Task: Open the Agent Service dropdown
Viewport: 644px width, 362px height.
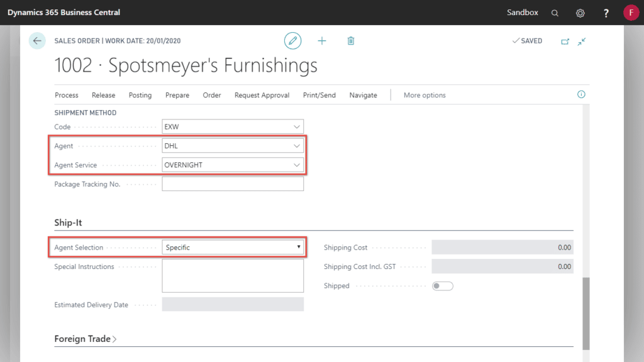Action: pos(296,165)
